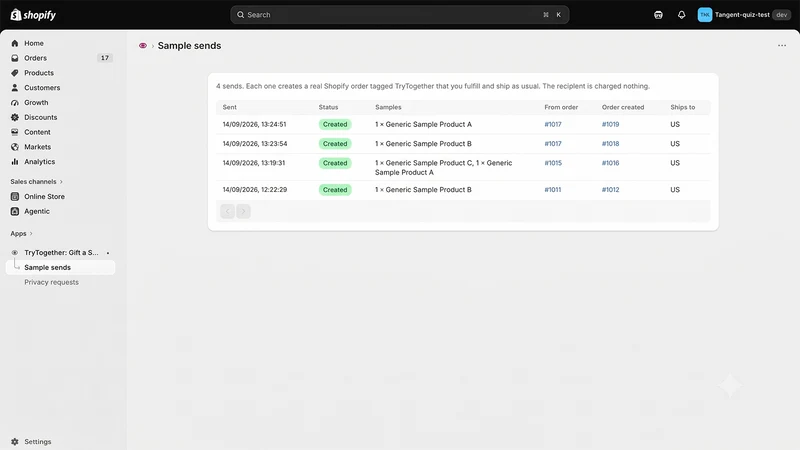The width and height of the screenshot is (800, 450).
Task: Open the store preview icon in top bar
Action: tap(658, 15)
